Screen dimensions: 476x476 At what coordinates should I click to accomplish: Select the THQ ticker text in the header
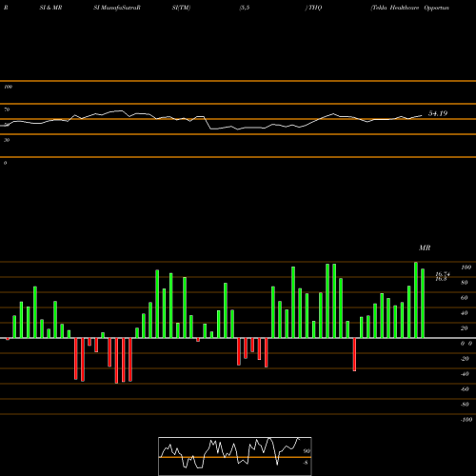pyautogui.click(x=315, y=8)
